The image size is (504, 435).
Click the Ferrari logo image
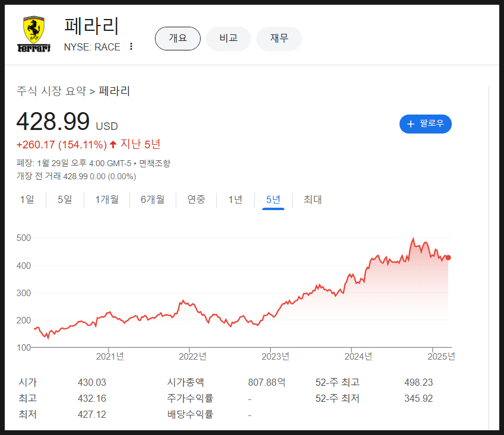tap(34, 34)
